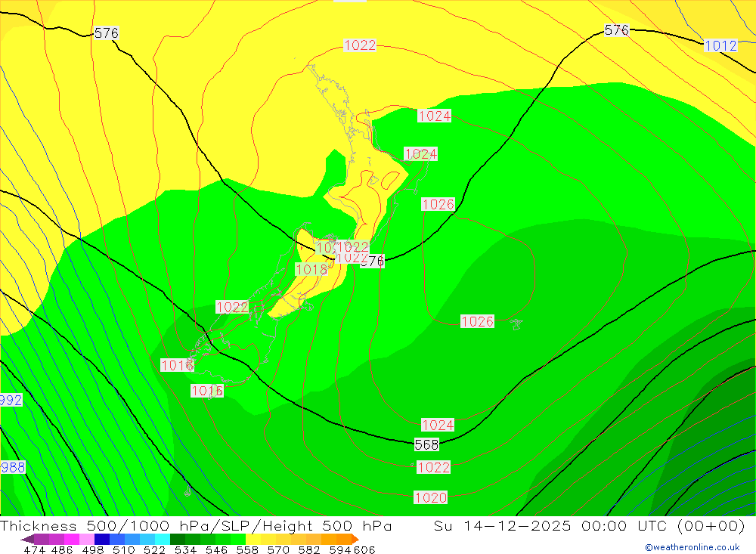
Task: Click the legend value 558
Action: (x=247, y=549)
